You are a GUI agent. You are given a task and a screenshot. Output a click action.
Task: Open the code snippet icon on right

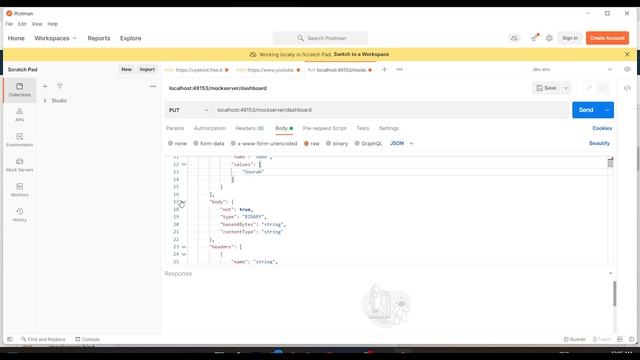pyautogui.click(x=627, y=88)
